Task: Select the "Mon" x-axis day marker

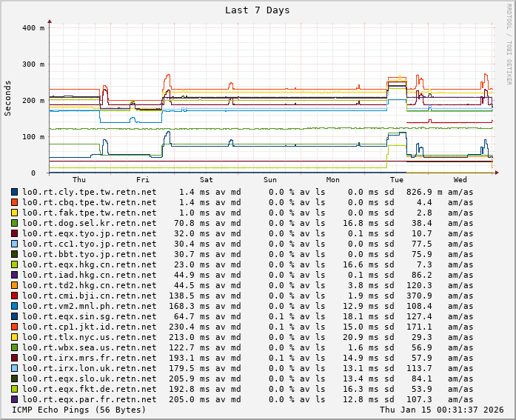Action: 333,180
